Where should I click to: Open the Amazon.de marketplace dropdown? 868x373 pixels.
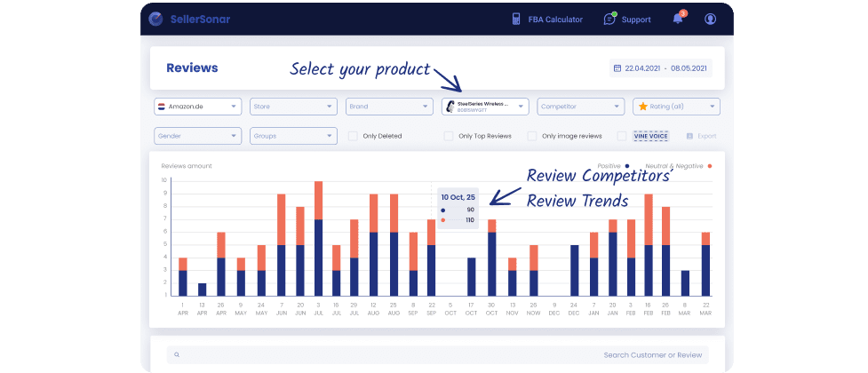[197, 107]
